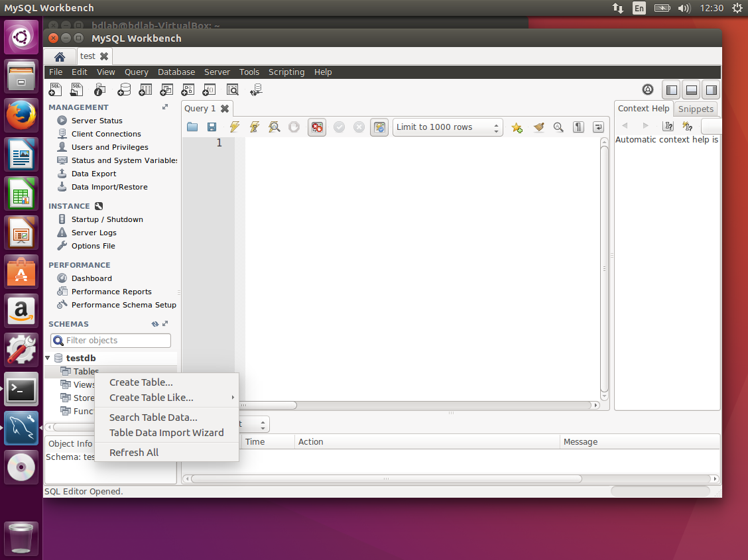Image resolution: width=748 pixels, height=560 pixels.
Task: Choose Create Table... from context menu
Action: [141, 382]
